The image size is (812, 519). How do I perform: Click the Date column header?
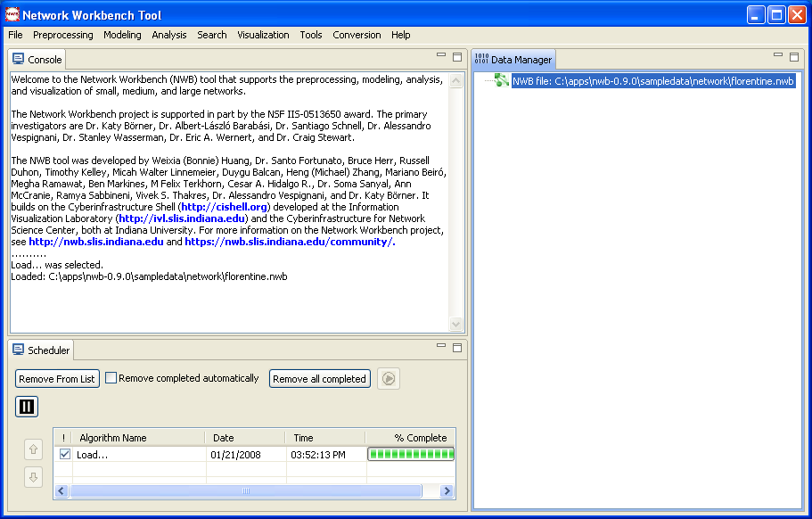(x=245, y=438)
